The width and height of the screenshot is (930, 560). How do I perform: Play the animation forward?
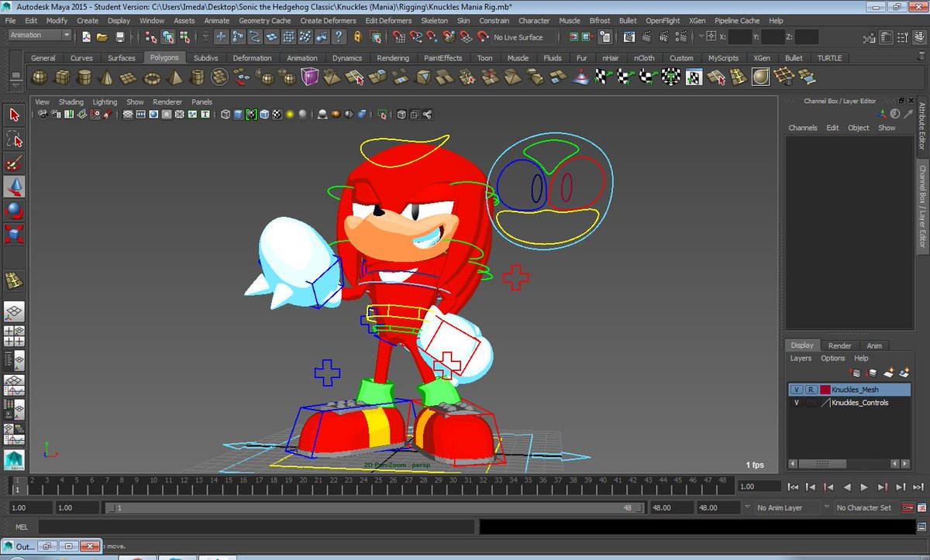(864, 487)
